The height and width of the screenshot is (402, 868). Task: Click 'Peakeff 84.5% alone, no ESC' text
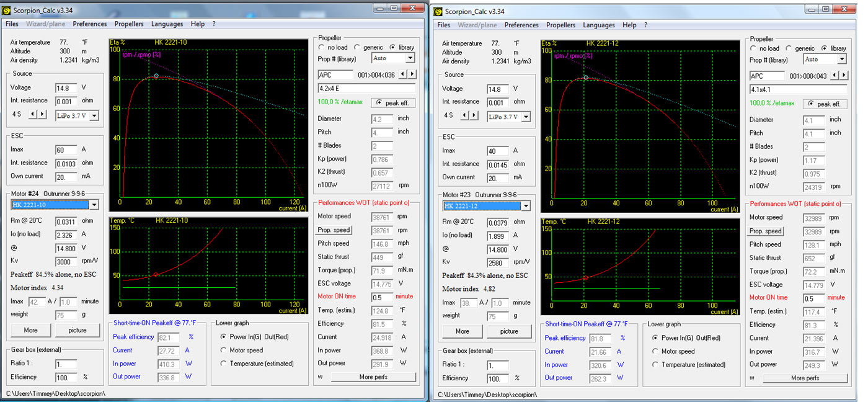point(53,274)
